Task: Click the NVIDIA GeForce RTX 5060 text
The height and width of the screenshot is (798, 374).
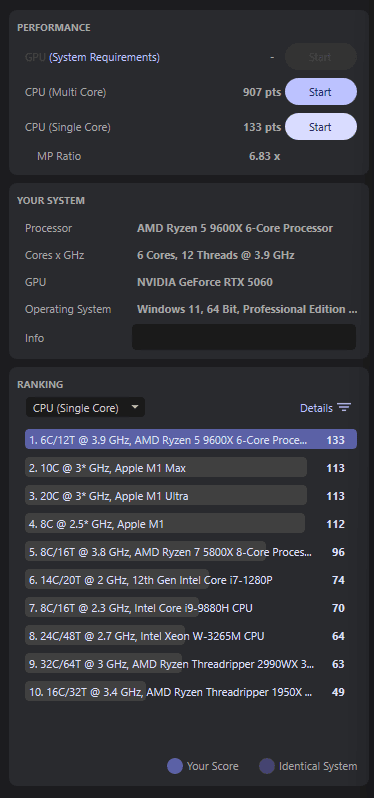Action: coord(205,282)
